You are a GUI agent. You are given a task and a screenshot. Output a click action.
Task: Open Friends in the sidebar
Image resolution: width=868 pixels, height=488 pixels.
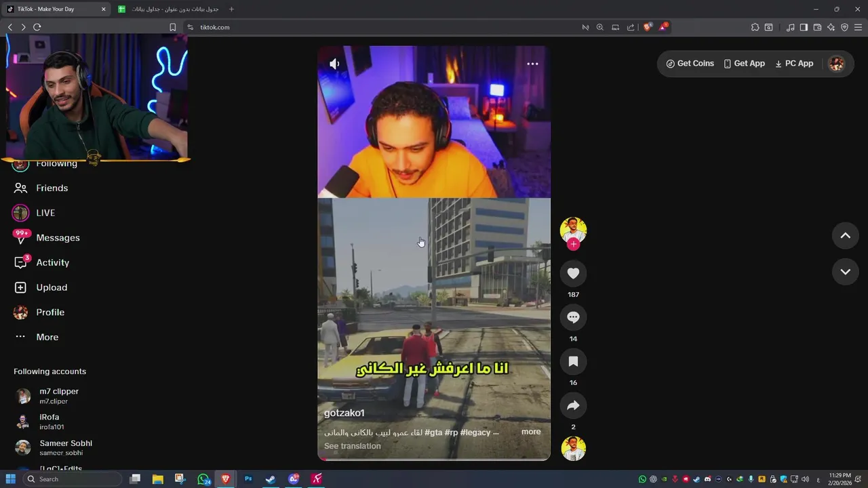click(41, 188)
